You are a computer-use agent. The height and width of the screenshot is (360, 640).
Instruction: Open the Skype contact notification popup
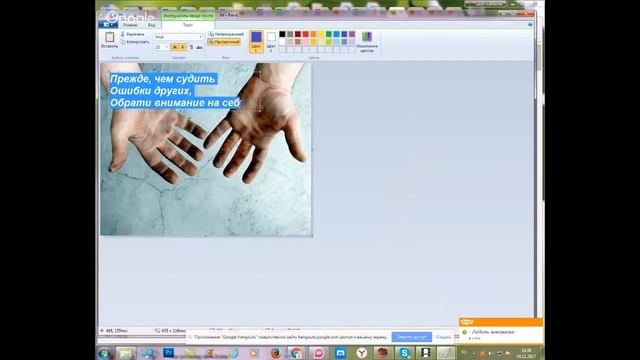pyautogui.click(x=501, y=331)
